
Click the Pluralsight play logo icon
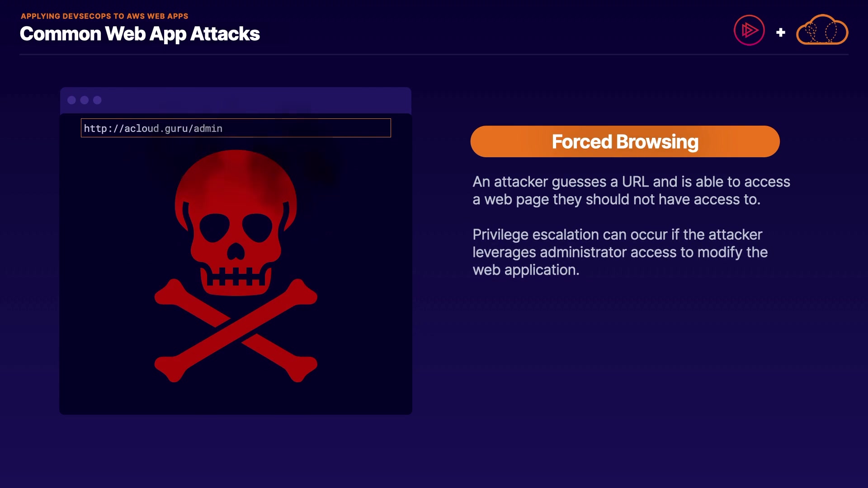[749, 31]
